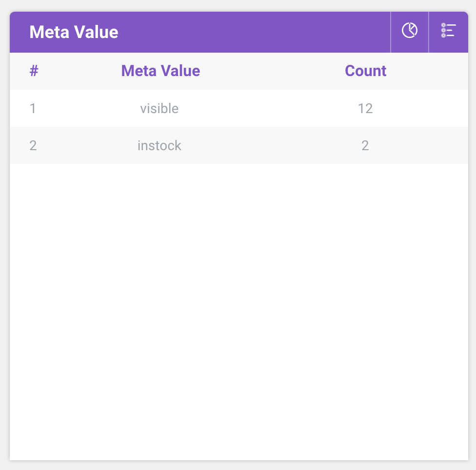Sort by the # column header
476x470 pixels.
click(x=34, y=71)
